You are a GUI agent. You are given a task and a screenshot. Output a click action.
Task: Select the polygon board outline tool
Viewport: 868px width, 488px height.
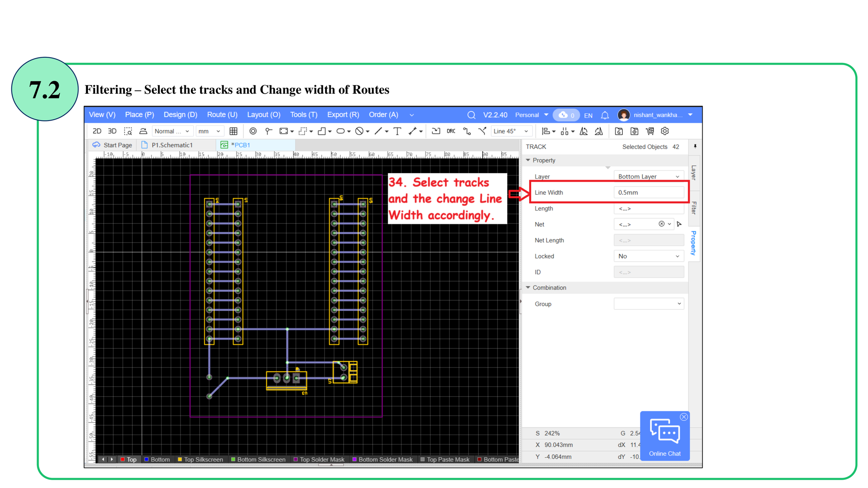[x=322, y=131]
